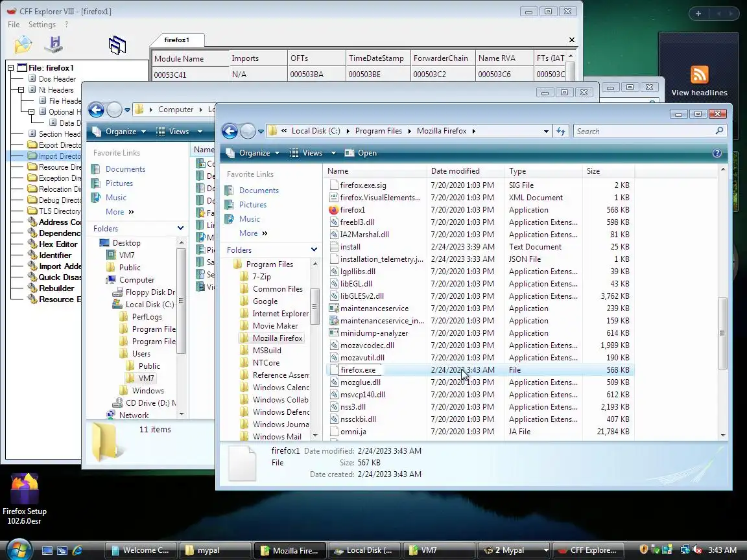The width and height of the screenshot is (747, 560).
Task: Open the address bar history dropdown
Action: point(546,132)
